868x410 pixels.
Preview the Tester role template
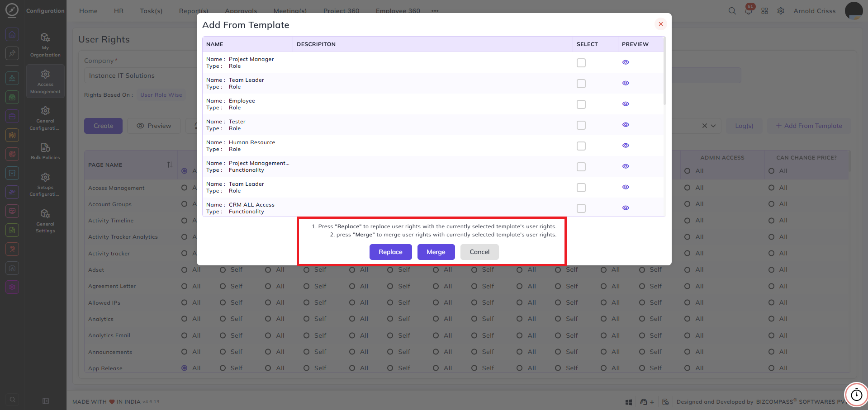(626, 125)
